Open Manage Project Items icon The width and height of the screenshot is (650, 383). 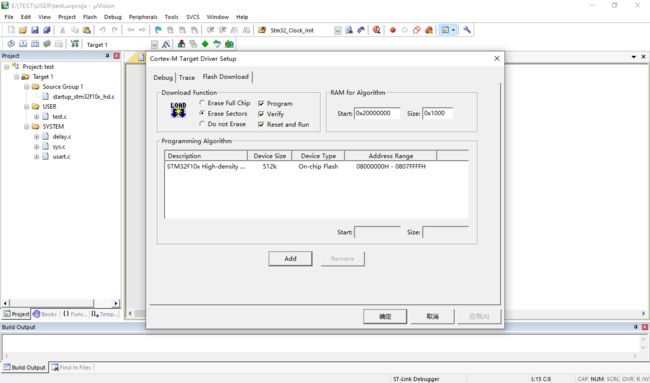[181, 44]
